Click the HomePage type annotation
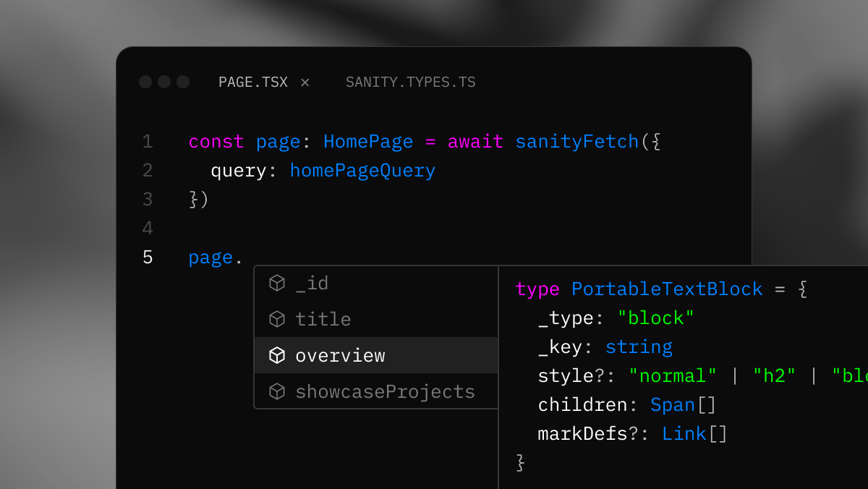This screenshot has height=489, width=868. [x=368, y=142]
